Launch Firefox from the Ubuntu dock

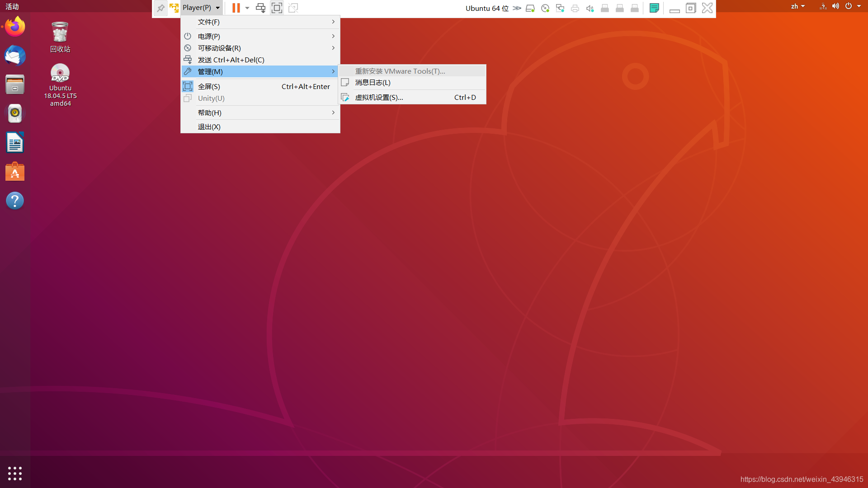click(15, 26)
